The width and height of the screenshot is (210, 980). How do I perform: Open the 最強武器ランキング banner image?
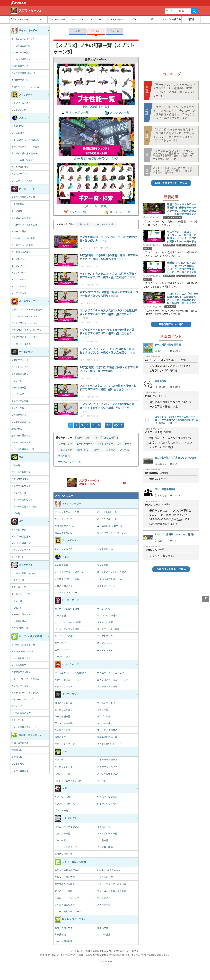click(96, 137)
